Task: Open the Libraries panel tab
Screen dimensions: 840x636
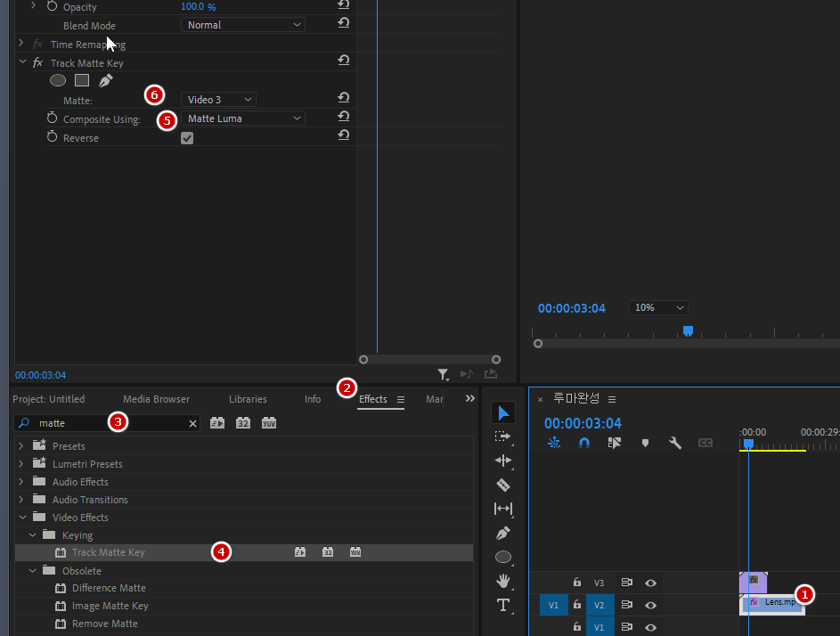Action: [248, 399]
